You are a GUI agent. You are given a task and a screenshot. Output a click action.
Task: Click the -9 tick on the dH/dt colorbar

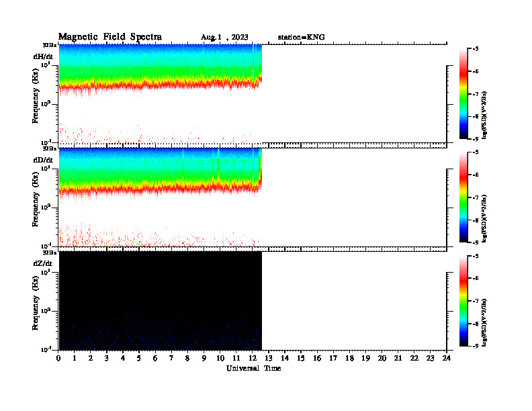coord(476,139)
